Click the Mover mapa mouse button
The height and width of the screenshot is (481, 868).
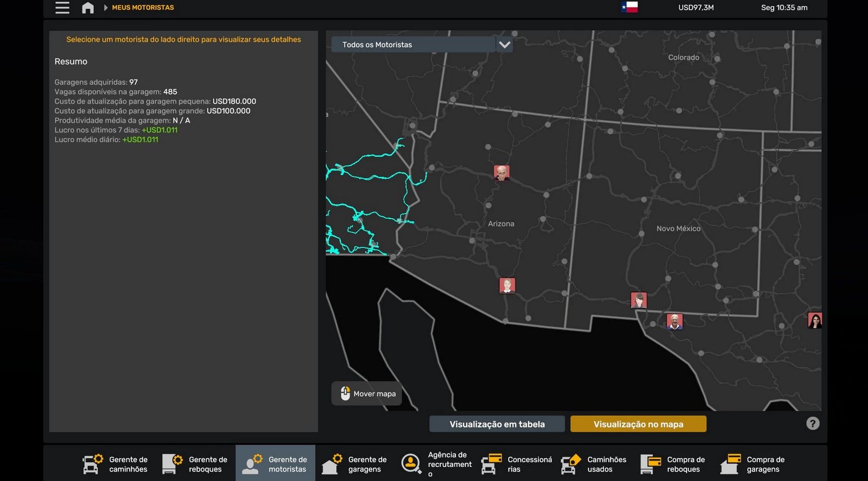pos(367,394)
